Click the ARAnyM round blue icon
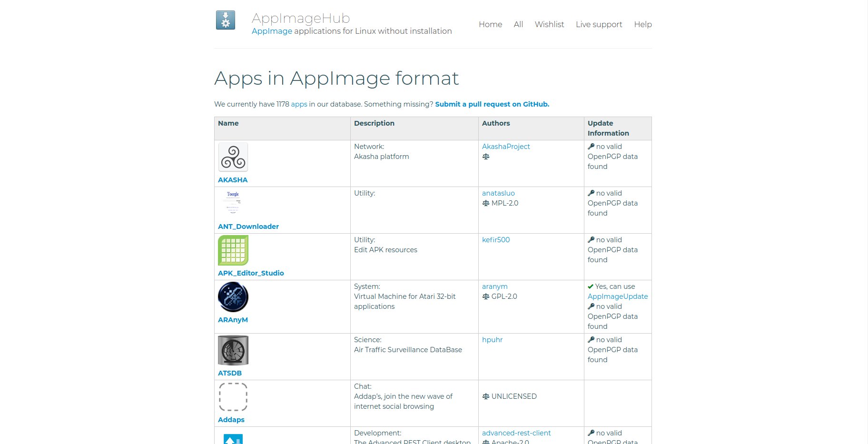868x444 pixels. [233, 297]
